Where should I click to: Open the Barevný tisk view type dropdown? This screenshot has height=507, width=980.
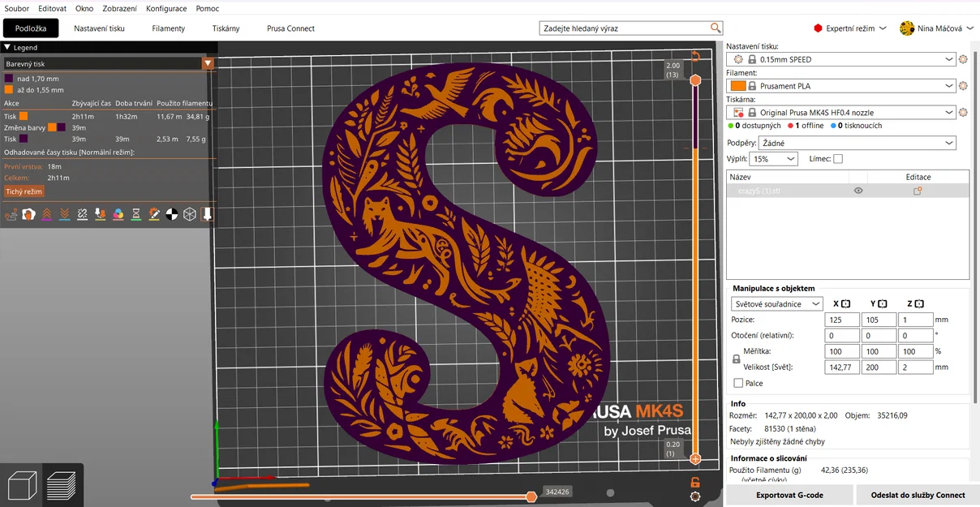point(208,63)
